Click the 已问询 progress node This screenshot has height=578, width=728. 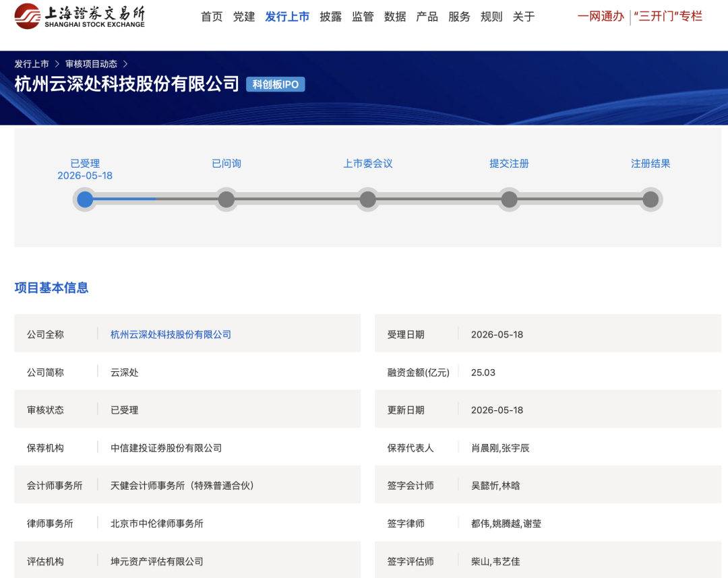[226, 199]
